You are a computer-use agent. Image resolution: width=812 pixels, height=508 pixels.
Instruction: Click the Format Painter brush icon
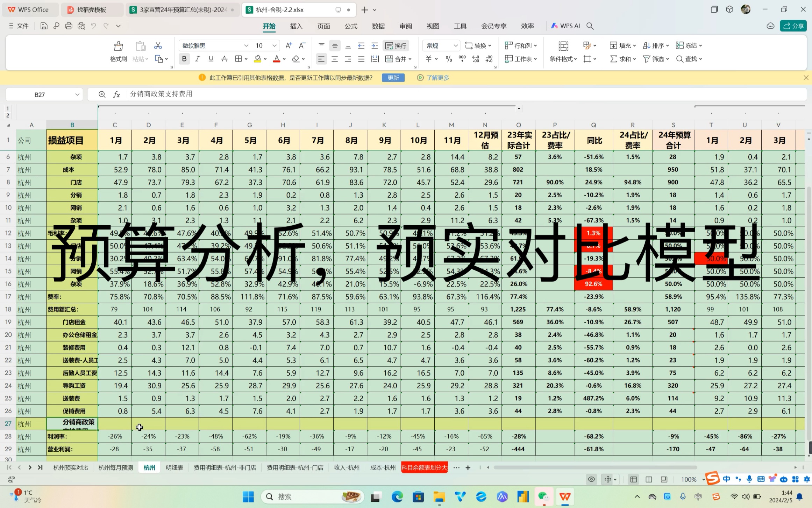tap(119, 47)
